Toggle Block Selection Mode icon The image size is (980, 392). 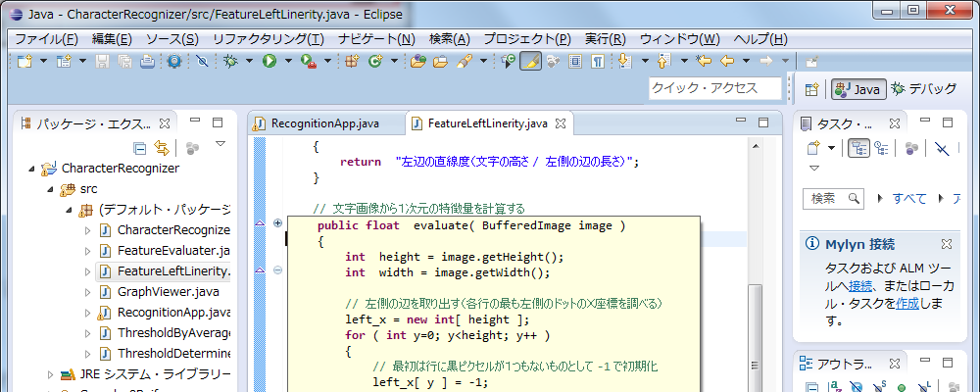[x=575, y=61]
